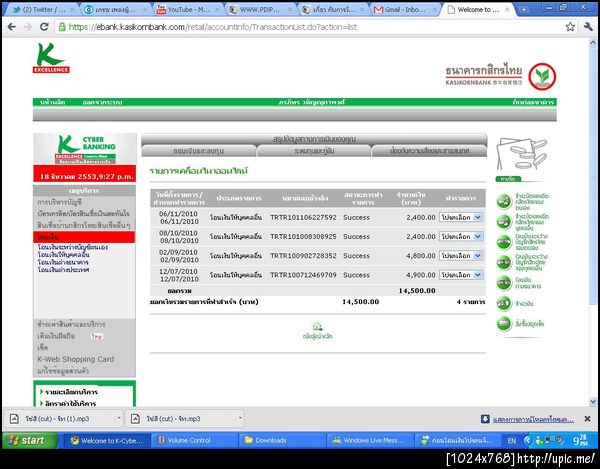Open the second downloaded mp3 file
The width and height of the screenshot is (600, 469).
point(173,419)
